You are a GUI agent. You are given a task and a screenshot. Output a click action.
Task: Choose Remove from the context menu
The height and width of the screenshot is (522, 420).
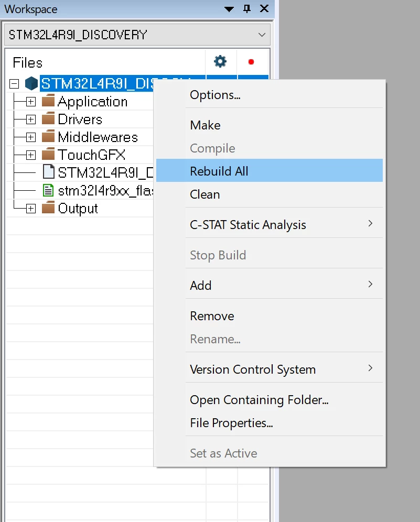pyautogui.click(x=270, y=316)
